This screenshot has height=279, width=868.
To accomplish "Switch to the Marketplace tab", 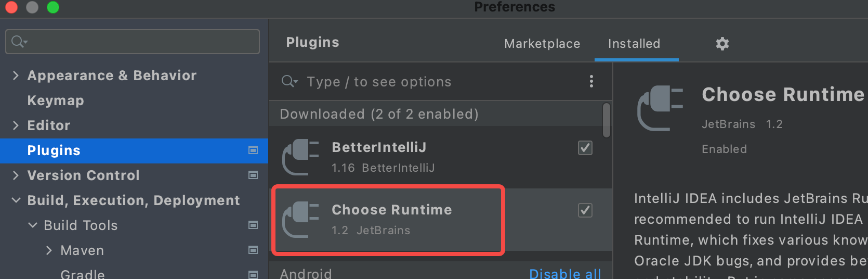I will click(542, 44).
